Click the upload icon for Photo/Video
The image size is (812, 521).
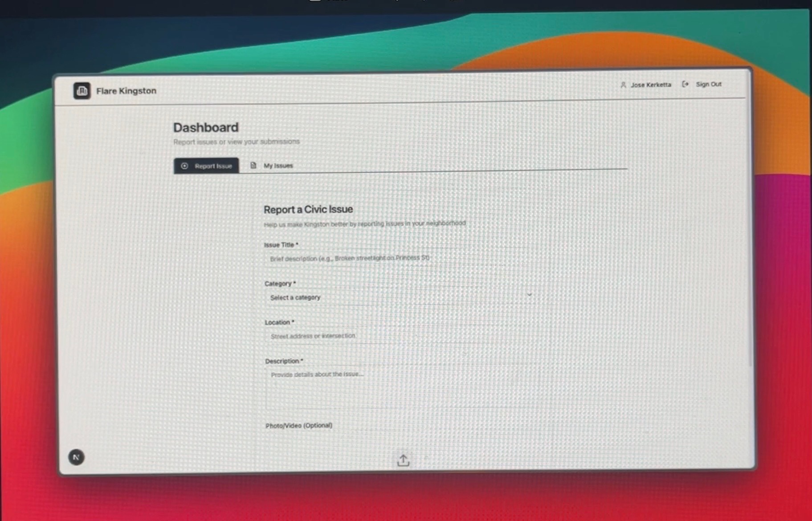pos(403,460)
